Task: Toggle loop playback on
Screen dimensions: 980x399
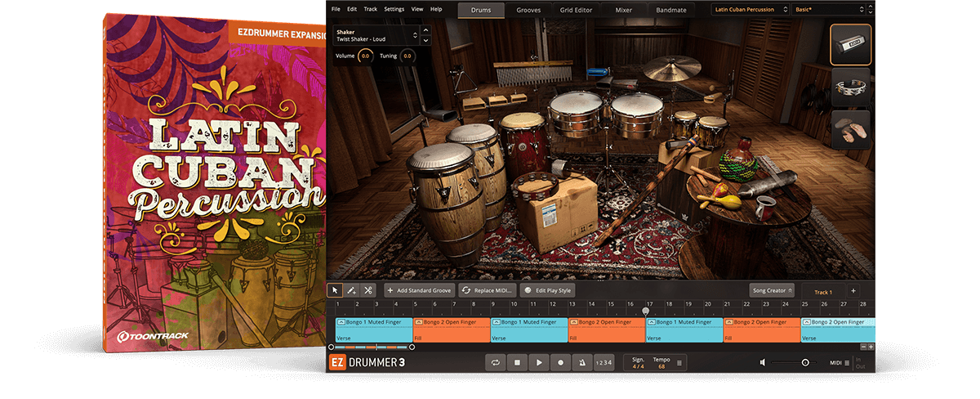Action: [495, 362]
